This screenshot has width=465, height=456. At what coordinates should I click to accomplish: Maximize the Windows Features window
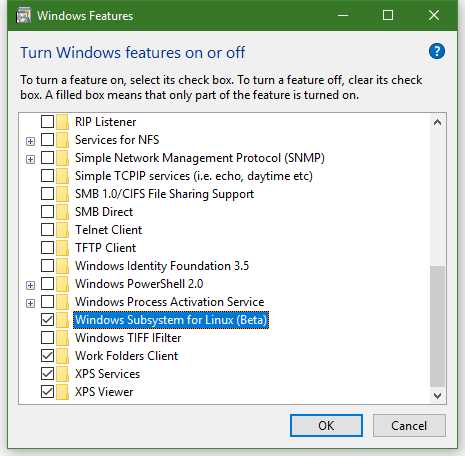point(388,15)
